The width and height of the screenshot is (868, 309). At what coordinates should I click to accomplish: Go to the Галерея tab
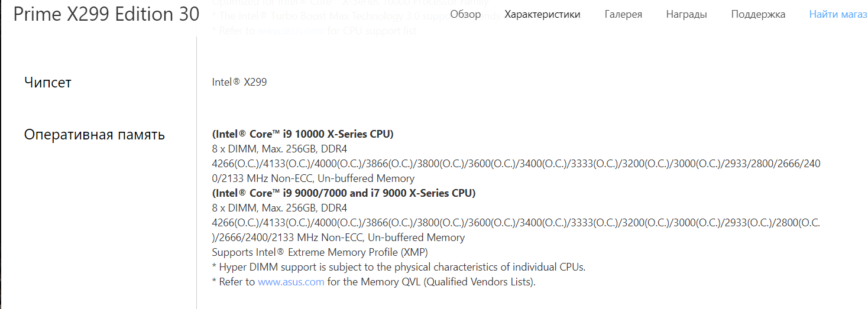(x=623, y=14)
